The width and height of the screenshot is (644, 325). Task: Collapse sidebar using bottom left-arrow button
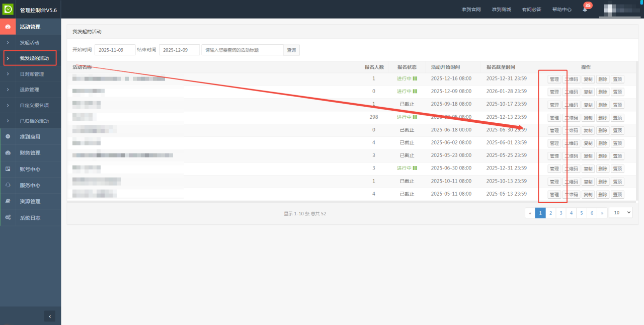click(x=50, y=316)
